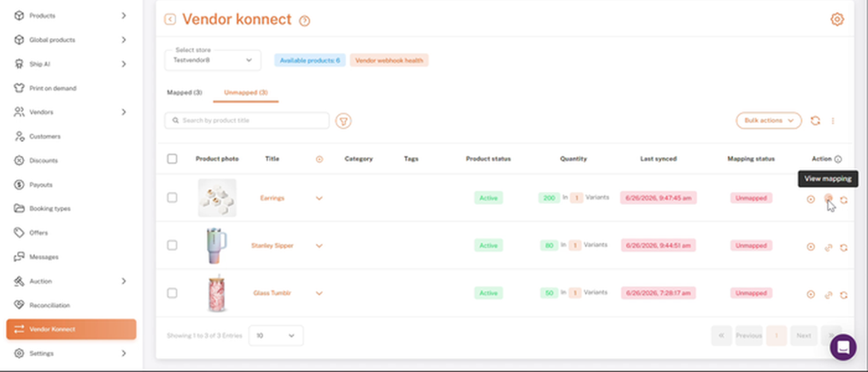
Task: Expand the Bulk actions dropdown
Action: click(768, 120)
